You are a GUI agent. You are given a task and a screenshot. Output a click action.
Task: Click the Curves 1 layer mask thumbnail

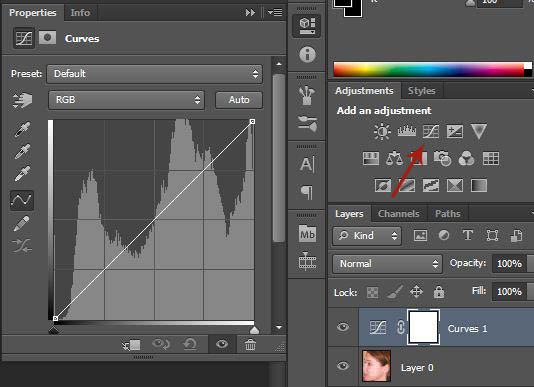pyautogui.click(x=423, y=327)
